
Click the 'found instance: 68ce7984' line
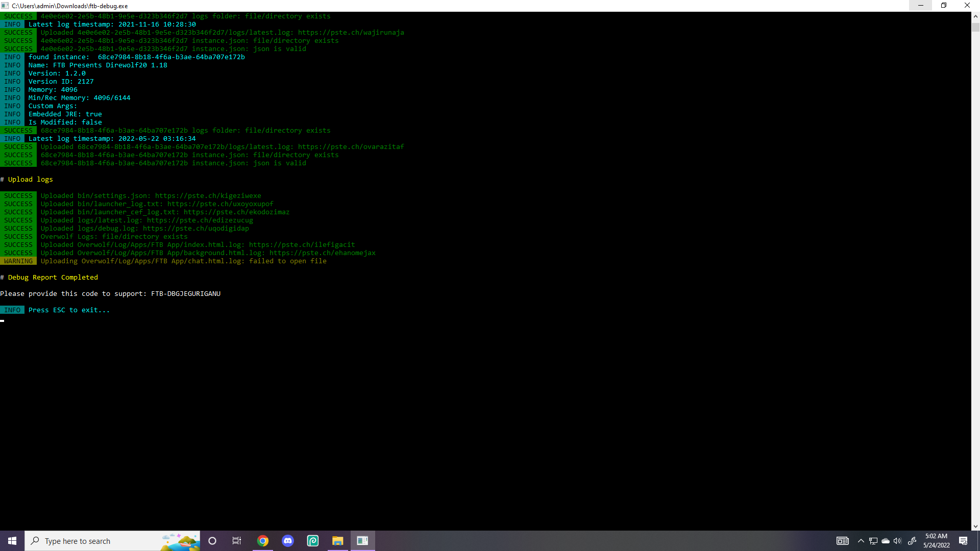tap(137, 57)
